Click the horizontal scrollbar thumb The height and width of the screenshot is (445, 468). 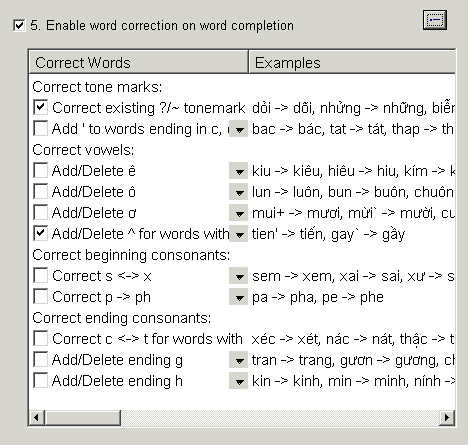(82, 417)
